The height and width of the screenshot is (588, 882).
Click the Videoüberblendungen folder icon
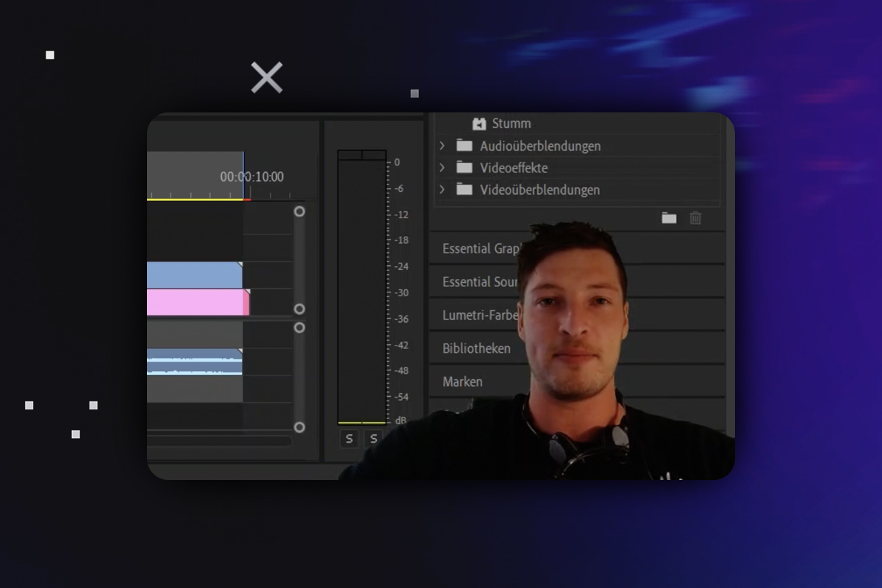(x=464, y=190)
